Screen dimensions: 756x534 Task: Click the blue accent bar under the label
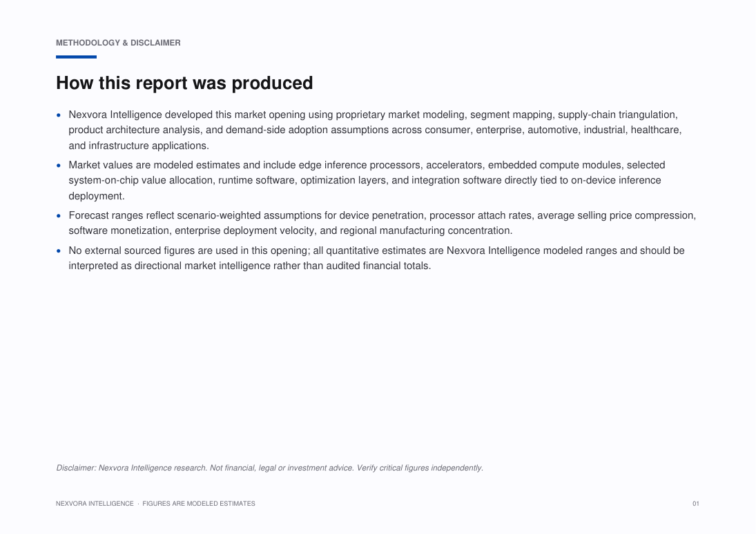coord(76,57)
